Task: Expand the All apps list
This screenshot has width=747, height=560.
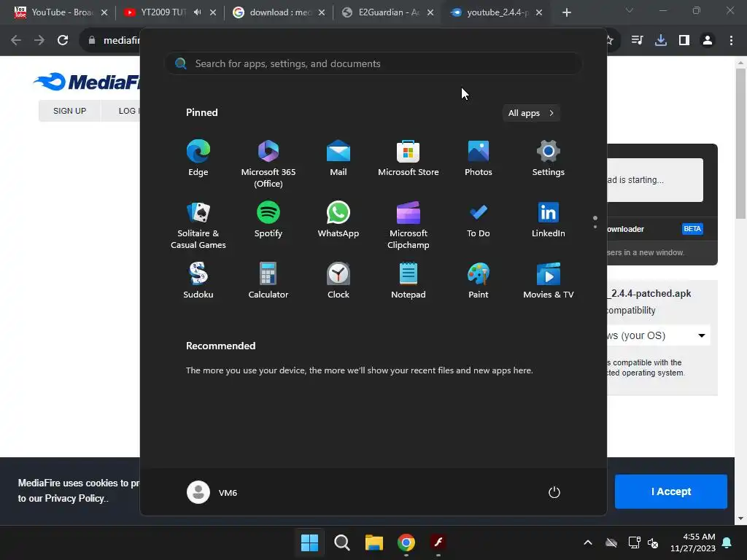Action: point(531,113)
